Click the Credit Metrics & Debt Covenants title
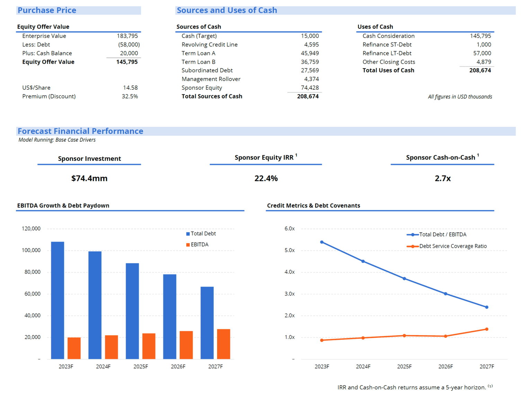This screenshot has width=532, height=396. pyautogui.click(x=313, y=205)
